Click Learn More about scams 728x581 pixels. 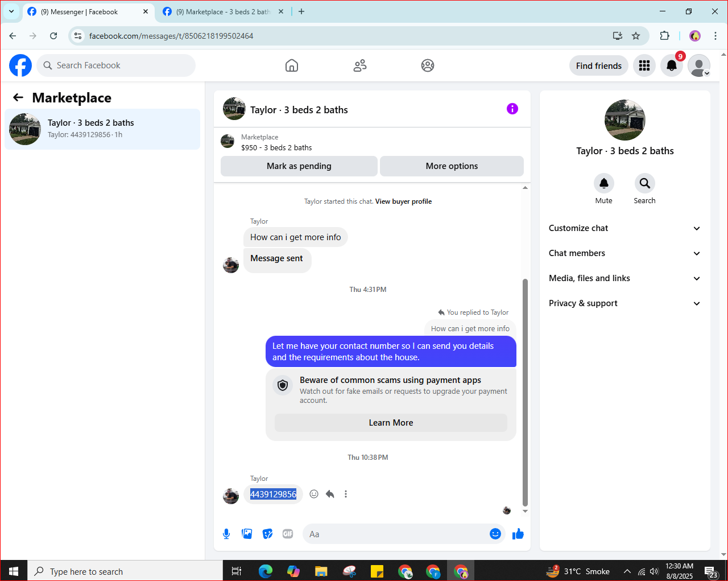(x=391, y=423)
